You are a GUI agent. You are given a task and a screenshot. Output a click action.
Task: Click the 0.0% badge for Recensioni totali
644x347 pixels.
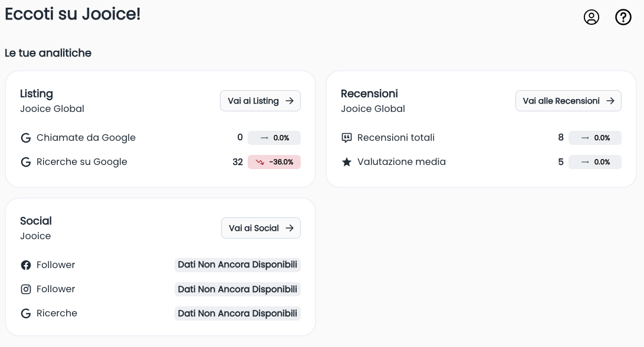point(594,138)
